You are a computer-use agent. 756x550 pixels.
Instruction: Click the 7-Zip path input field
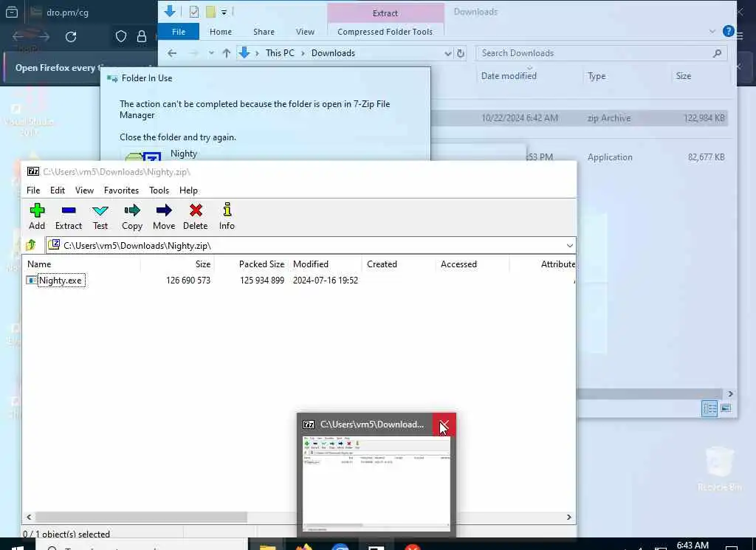[306, 246]
